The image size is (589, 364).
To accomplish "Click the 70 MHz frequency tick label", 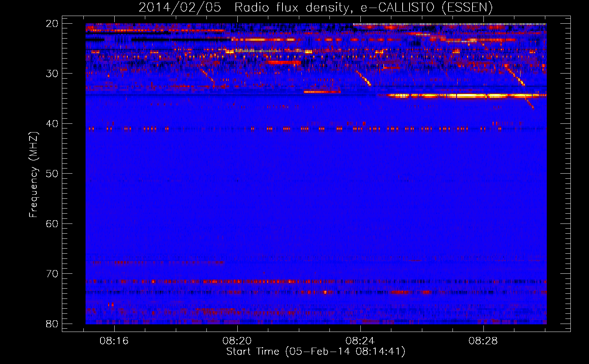I will pyautogui.click(x=52, y=274).
